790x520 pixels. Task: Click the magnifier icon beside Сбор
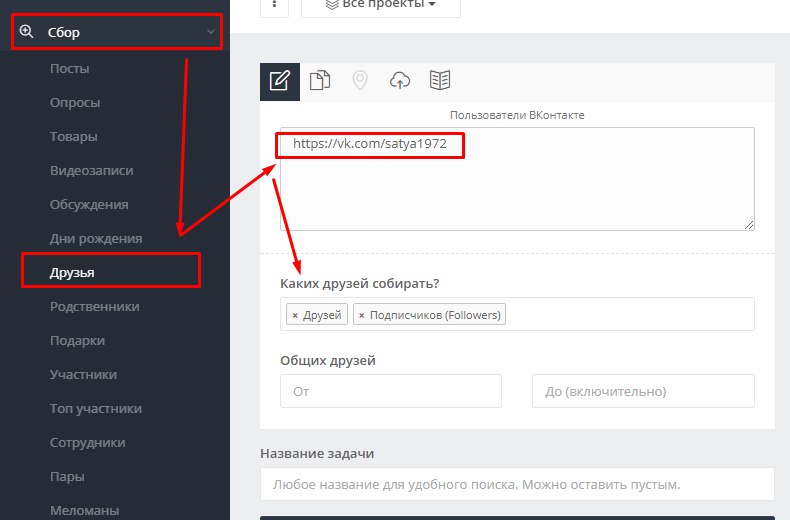(x=26, y=32)
